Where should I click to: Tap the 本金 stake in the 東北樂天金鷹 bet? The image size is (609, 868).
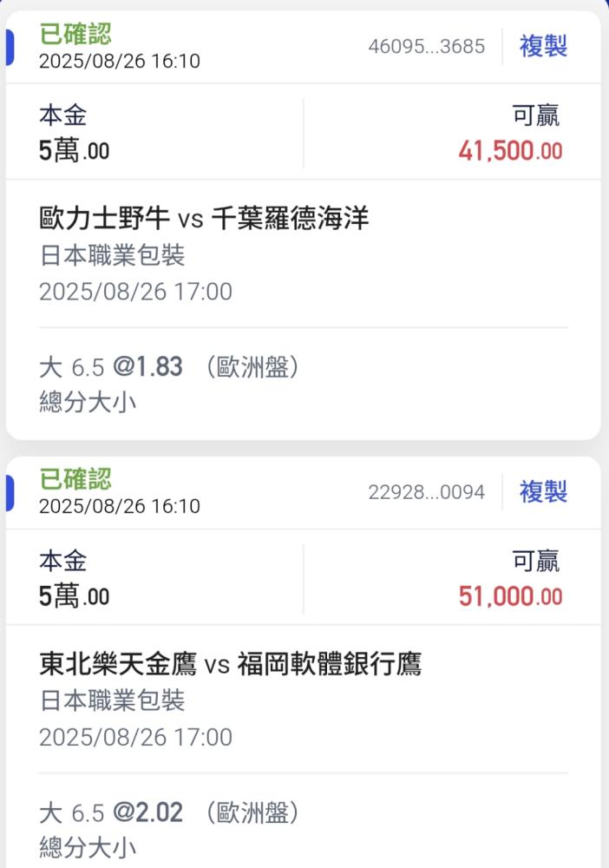tap(75, 597)
